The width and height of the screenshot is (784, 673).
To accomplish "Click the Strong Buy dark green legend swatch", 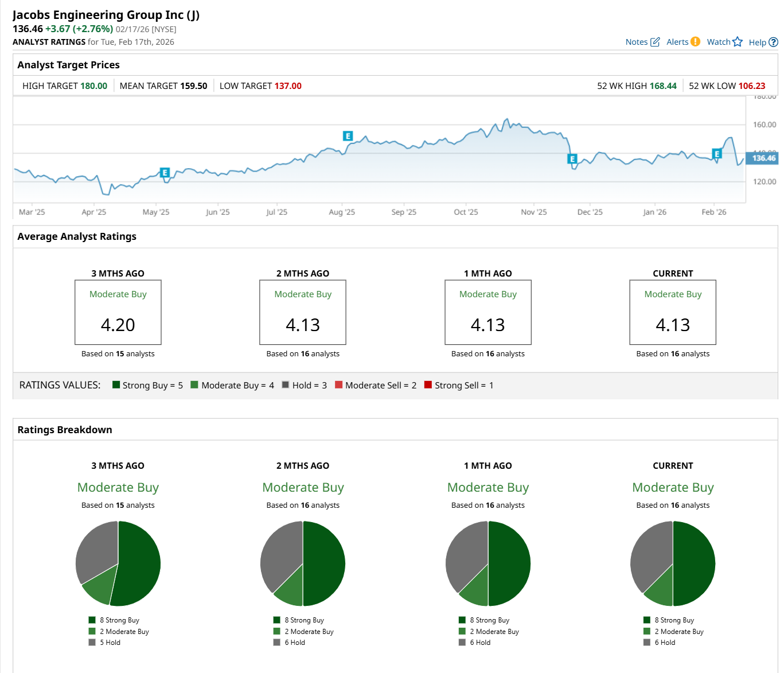I will pyautogui.click(x=116, y=385).
